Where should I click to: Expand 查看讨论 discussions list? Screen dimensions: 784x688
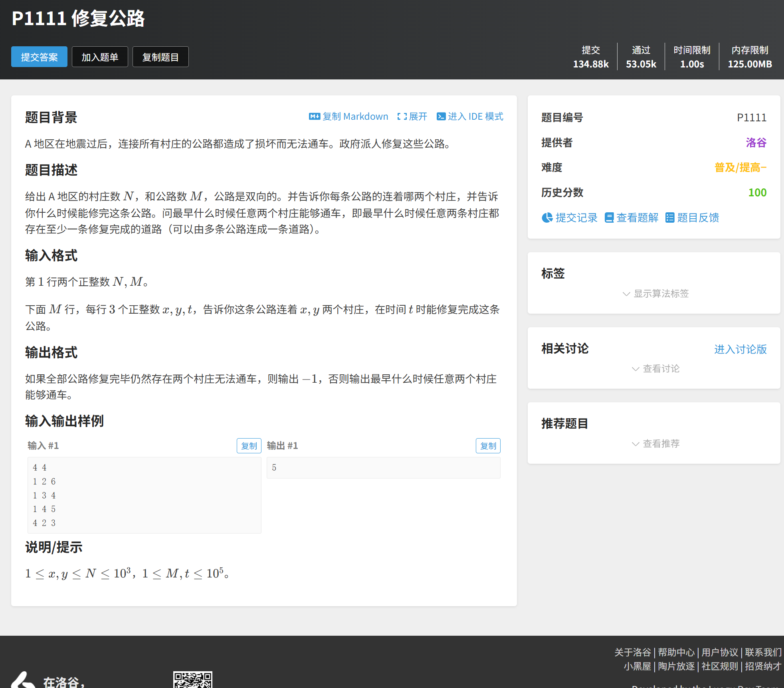point(655,369)
